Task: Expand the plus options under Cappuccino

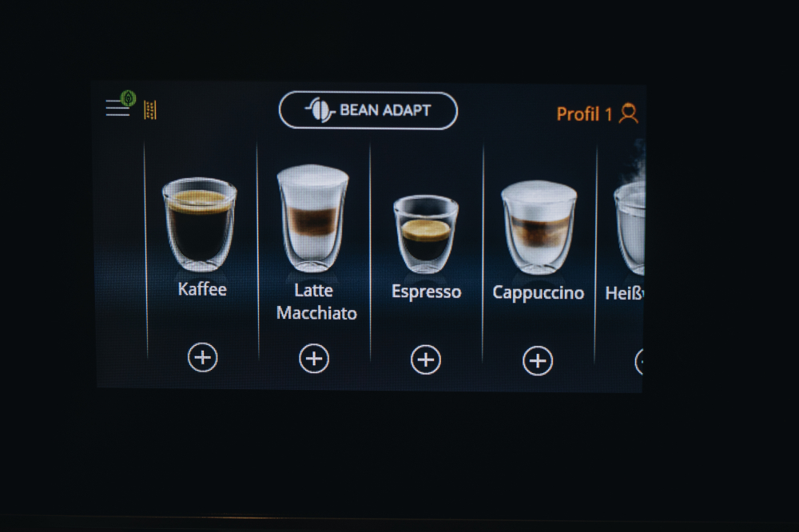Action: point(538,361)
